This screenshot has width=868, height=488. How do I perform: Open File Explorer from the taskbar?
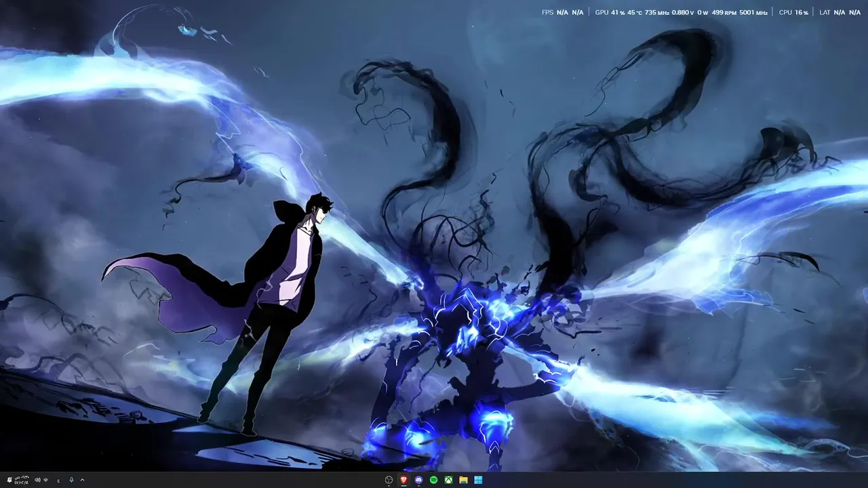click(x=464, y=480)
